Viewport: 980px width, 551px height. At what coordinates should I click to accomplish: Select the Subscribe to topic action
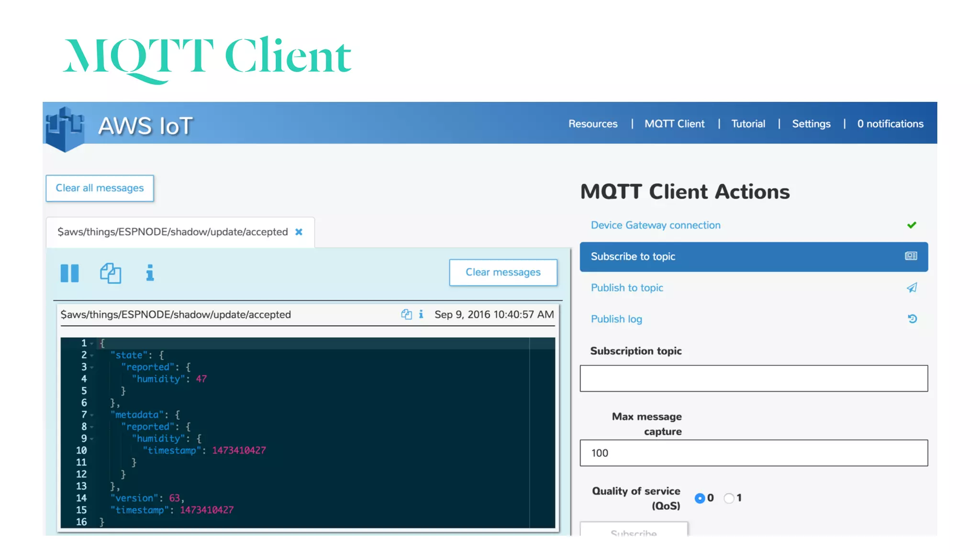(754, 257)
